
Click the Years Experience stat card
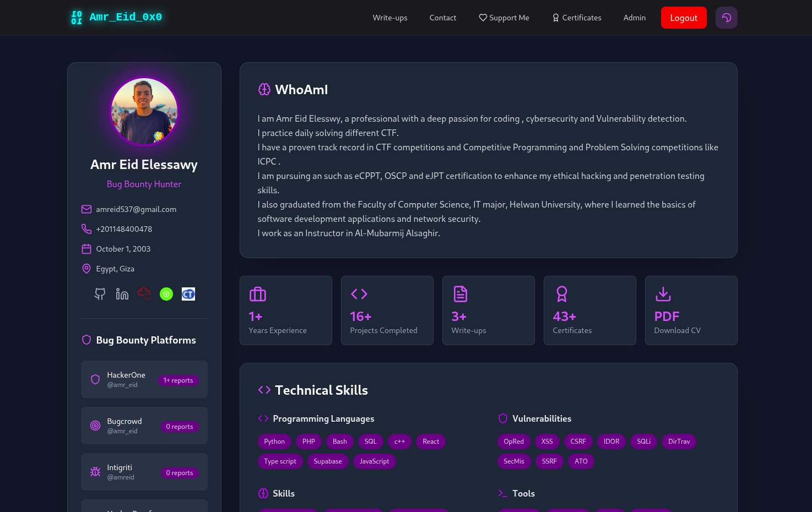pyautogui.click(x=286, y=311)
